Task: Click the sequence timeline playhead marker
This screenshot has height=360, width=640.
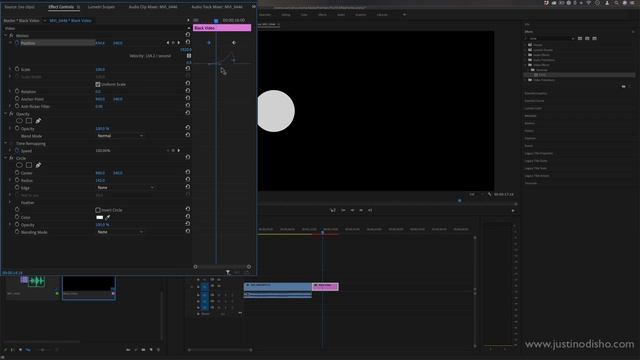Action: click(322, 232)
